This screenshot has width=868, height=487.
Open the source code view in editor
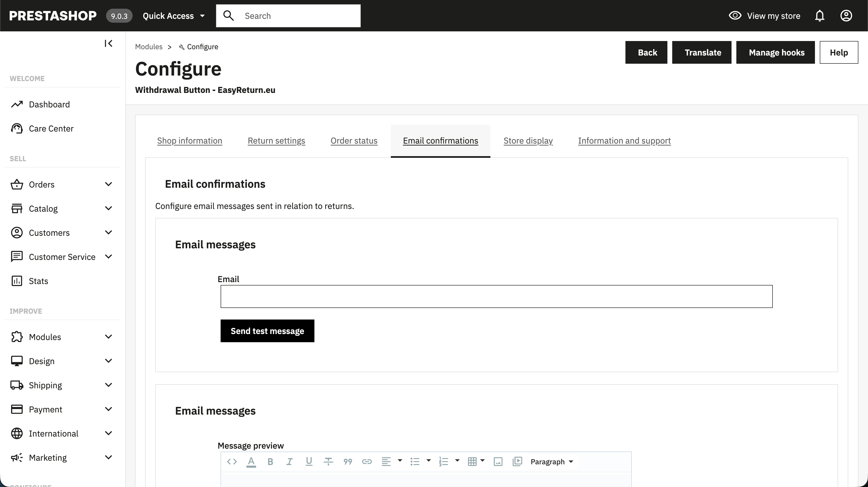pos(232,461)
